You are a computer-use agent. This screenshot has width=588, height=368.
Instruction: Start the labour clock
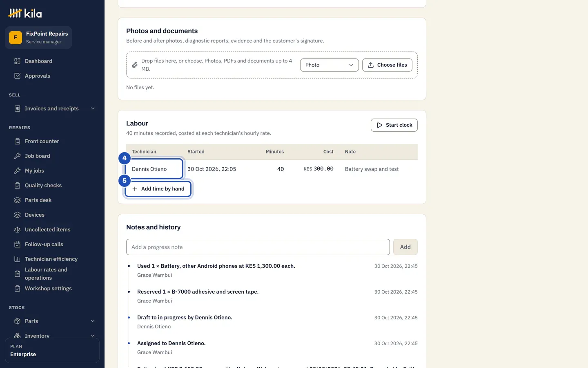coord(394,125)
